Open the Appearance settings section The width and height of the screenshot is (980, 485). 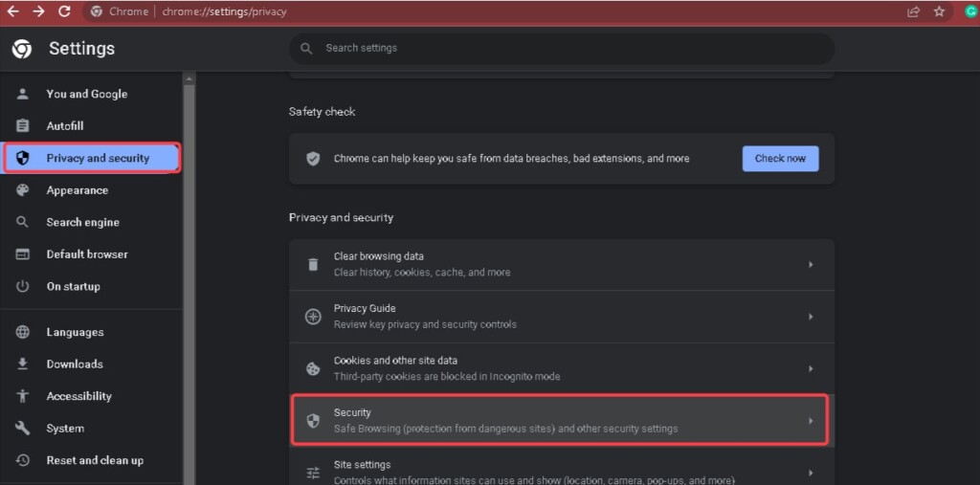[x=91, y=190]
